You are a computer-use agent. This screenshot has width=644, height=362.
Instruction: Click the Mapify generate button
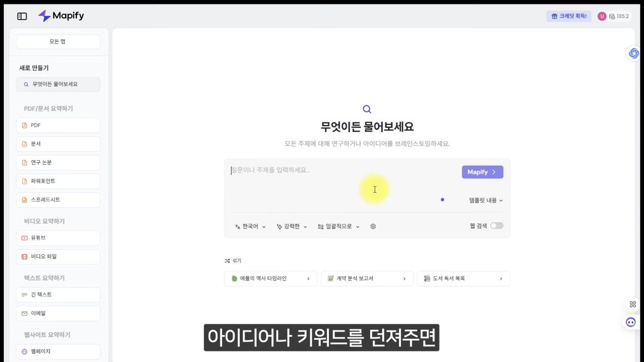[x=483, y=172]
